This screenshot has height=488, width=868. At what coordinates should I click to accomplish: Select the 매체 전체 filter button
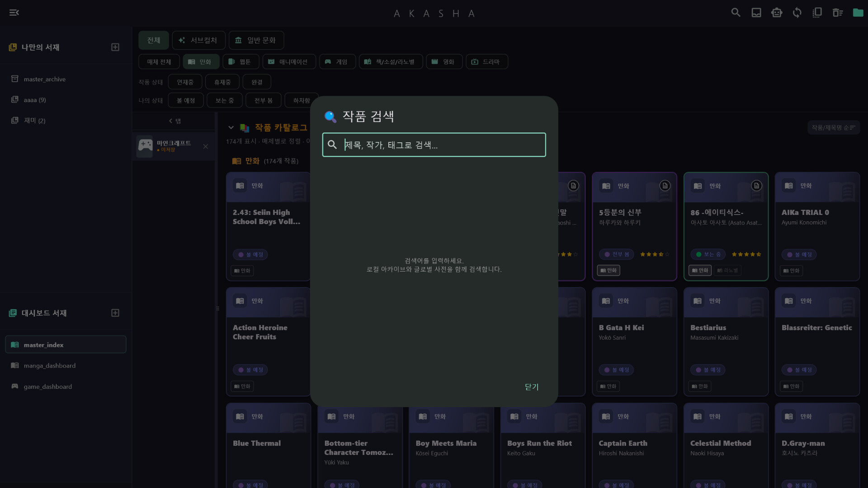159,62
